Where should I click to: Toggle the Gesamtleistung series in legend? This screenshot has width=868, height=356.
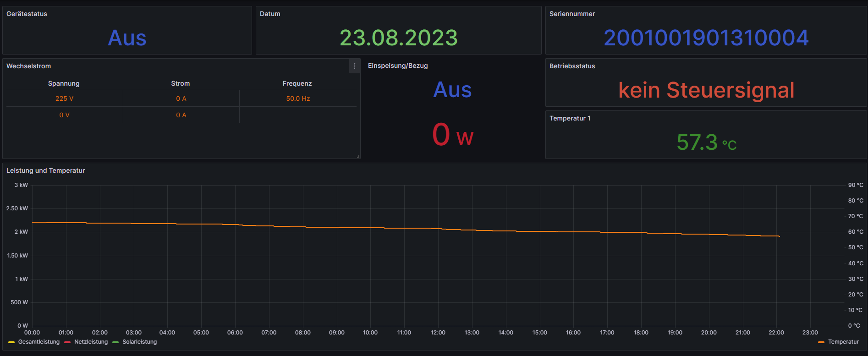click(x=39, y=342)
